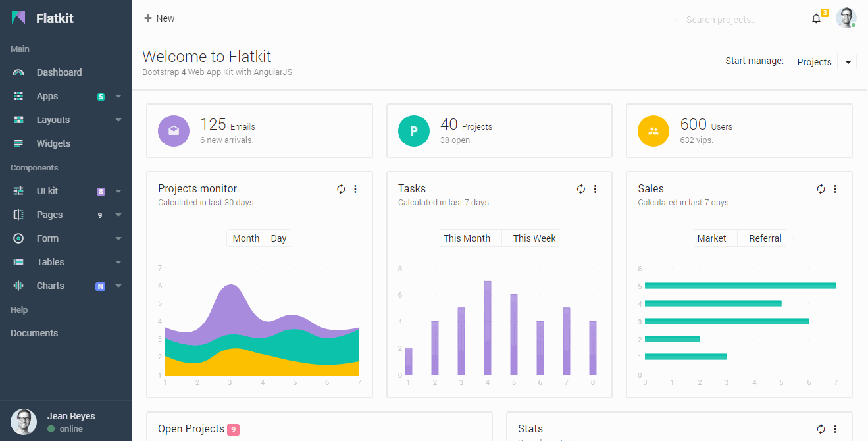Expand the Apps sidebar menu
Image resolution: width=868 pixels, height=441 pixels.
[x=65, y=96]
